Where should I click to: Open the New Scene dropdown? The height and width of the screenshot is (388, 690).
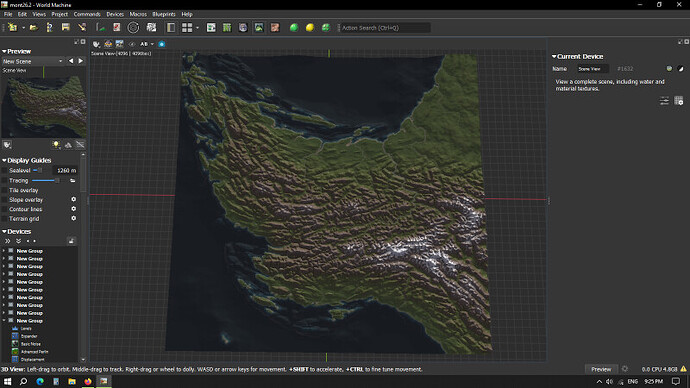33,61
